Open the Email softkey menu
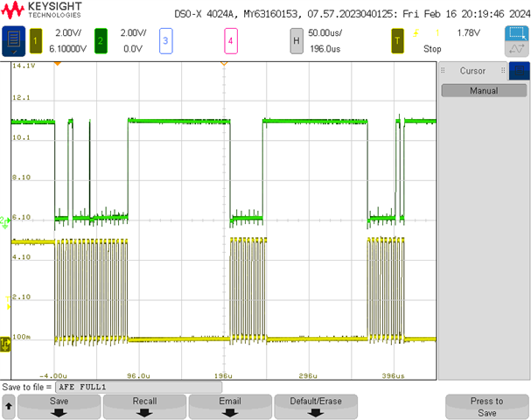 230,407
